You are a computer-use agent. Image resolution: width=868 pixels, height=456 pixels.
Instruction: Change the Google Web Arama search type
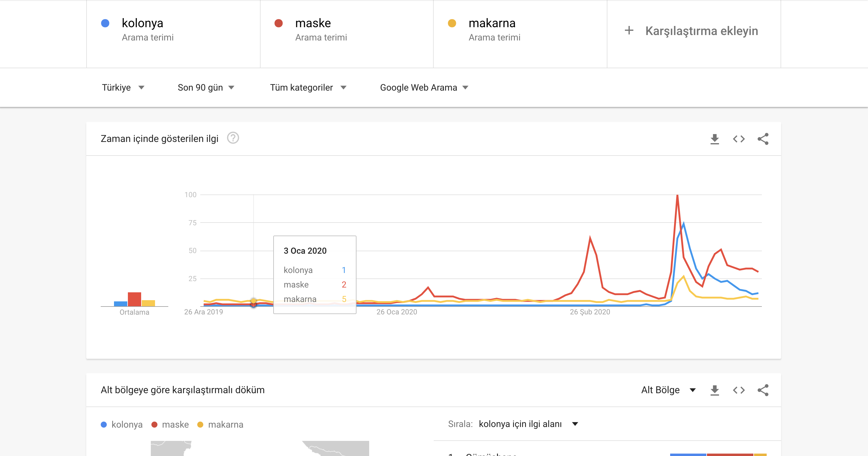[x=424, y=88]
